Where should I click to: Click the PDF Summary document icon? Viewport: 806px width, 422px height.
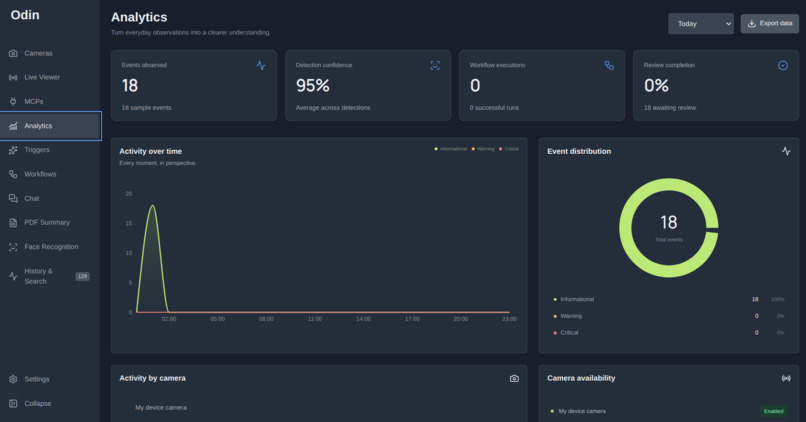click(x=13, y=223)
